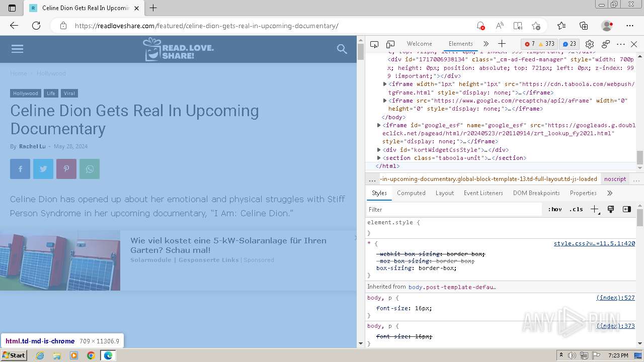644x362 pixels.
Task: Switch to the Computed tab
Action: point(411,193)
